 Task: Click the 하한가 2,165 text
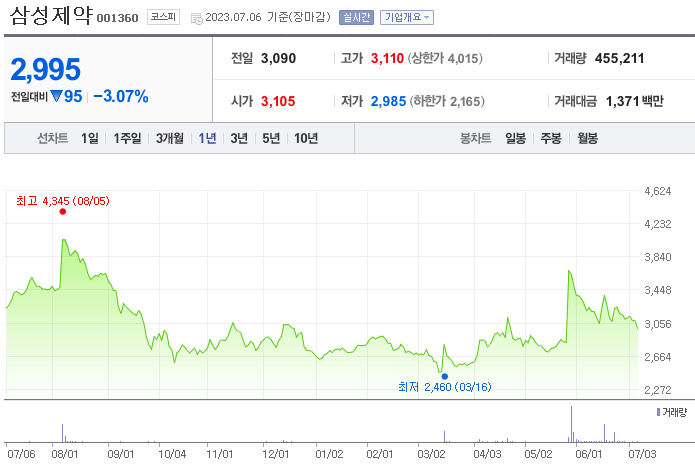(x=447, y=101)
